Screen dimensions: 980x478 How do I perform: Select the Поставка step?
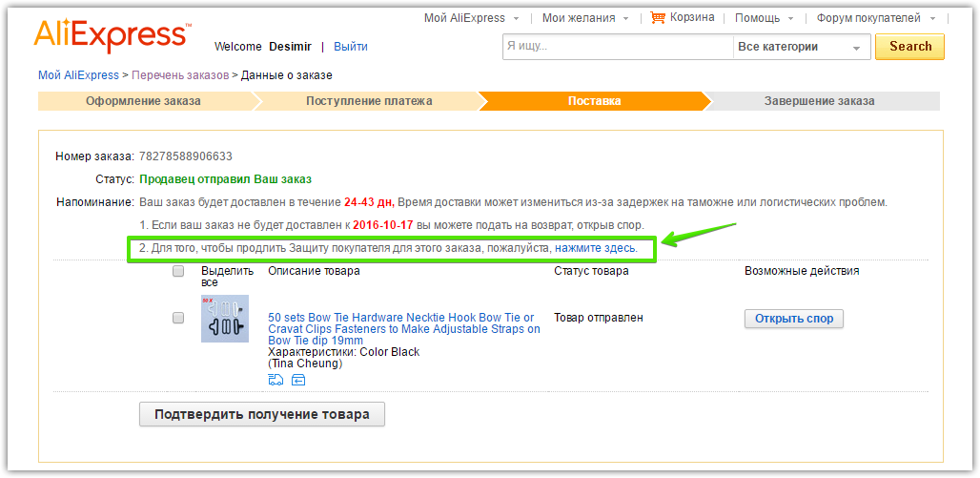594,101
